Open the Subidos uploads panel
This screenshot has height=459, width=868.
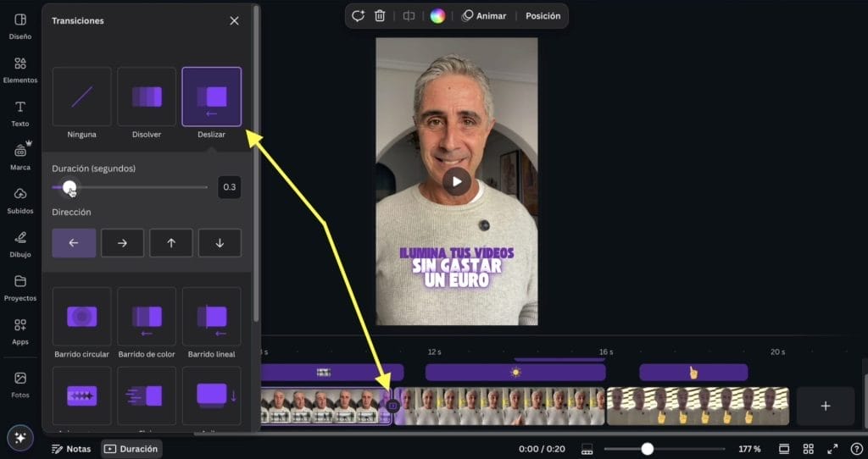tap(20, 200)
